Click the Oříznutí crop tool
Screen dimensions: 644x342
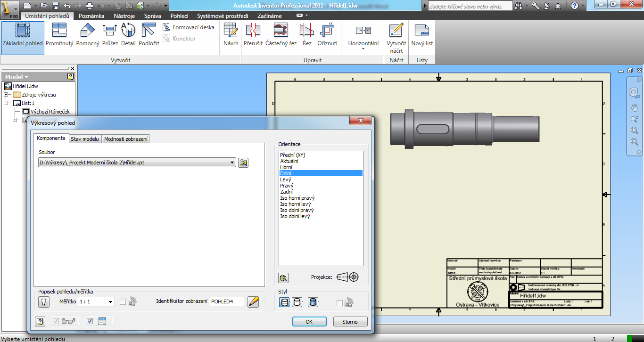coord(327,35)
